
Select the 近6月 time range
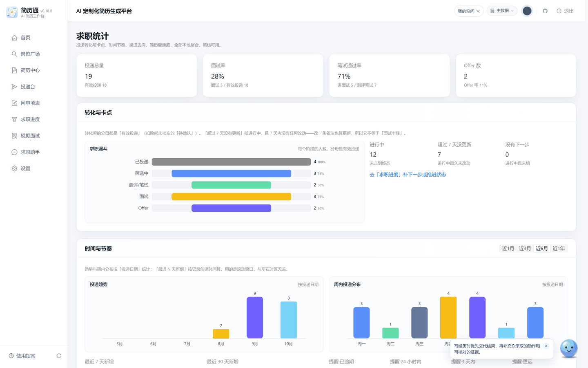541,249
